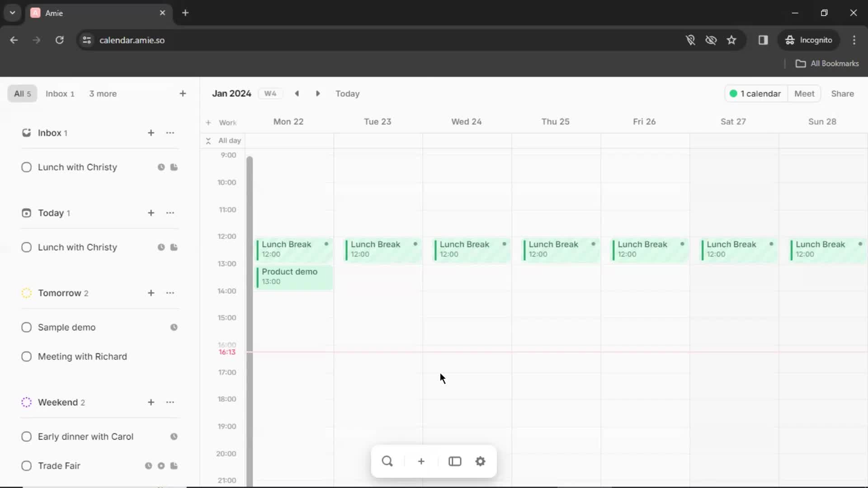The height and width of the screenshot is (488, 868).
Task: Toggle the checkbox next to Meeting with Richard
Action: click(x=26, y=356)
